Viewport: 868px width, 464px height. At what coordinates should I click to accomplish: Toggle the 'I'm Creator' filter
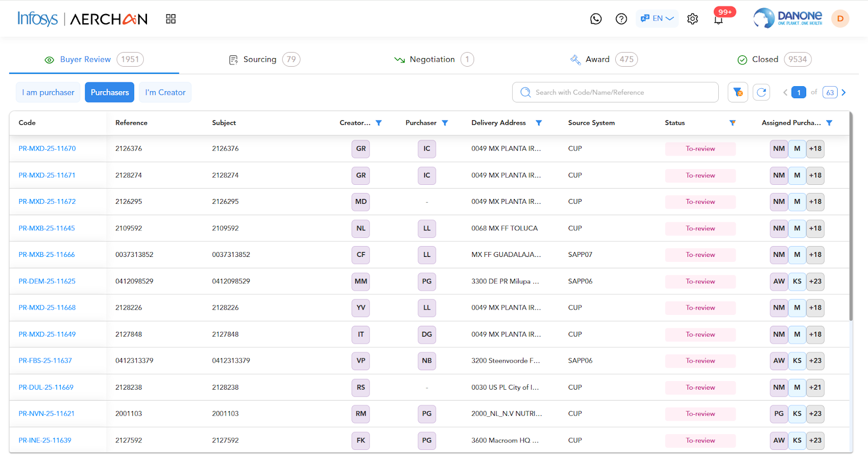point(165,92)
